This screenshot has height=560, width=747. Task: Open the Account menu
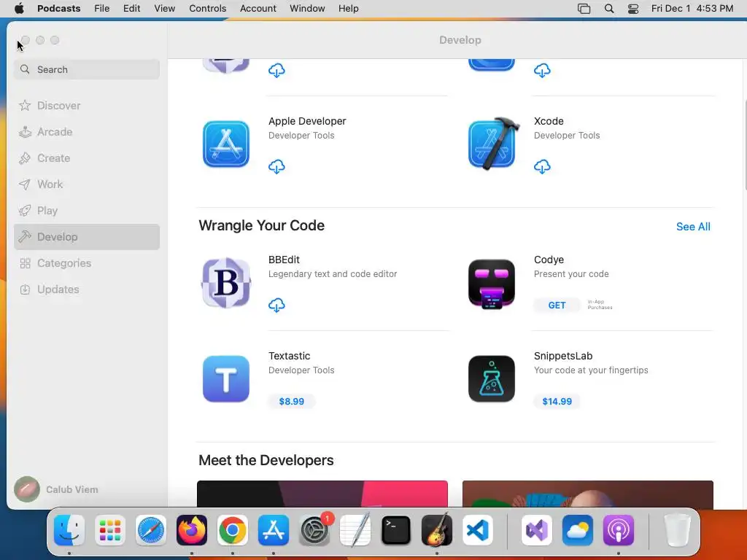258,9
